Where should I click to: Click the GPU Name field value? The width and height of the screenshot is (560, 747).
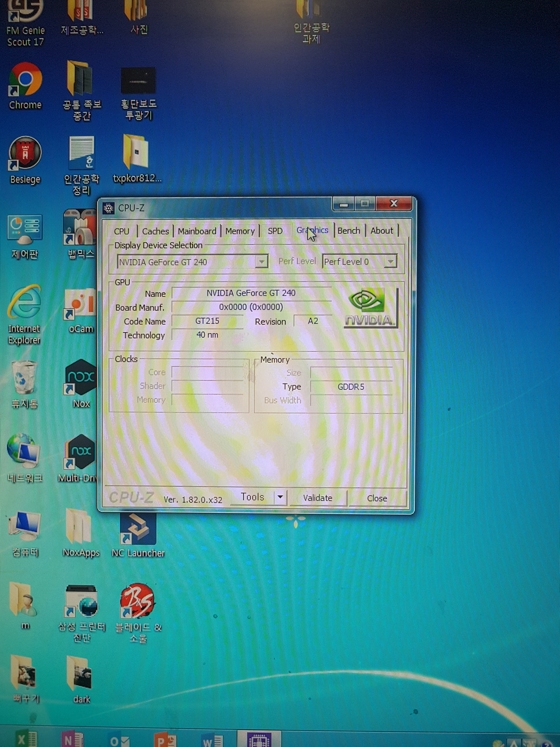(251, 293)
